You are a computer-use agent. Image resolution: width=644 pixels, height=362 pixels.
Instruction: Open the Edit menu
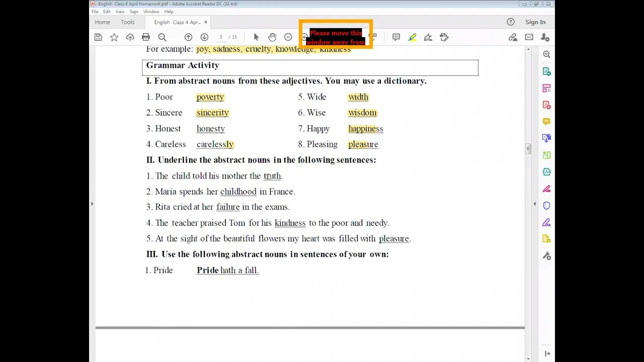(x=107, y=12)
